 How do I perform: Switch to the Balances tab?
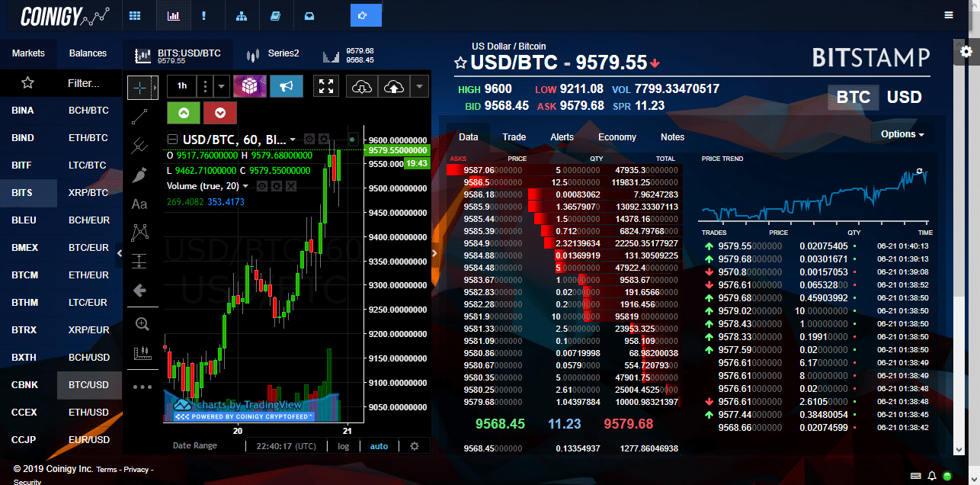pos(88,53)
